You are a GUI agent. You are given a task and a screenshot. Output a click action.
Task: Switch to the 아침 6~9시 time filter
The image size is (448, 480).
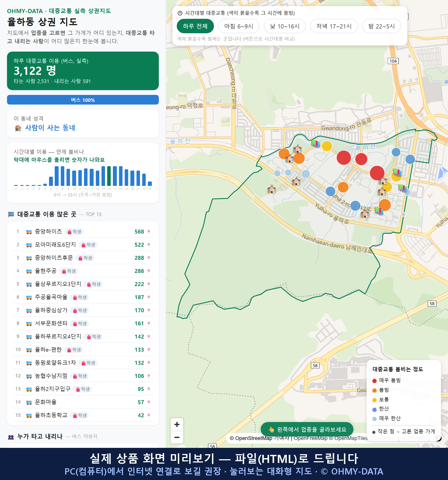pyautogui.click(x=238, y=26)
